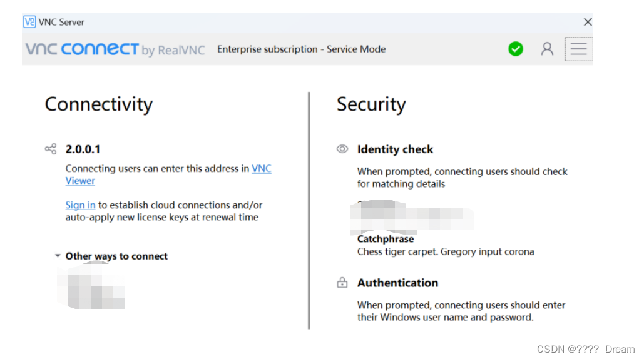
Task: Click the VNC Connect by RealVNC logo
Action: 115,49
